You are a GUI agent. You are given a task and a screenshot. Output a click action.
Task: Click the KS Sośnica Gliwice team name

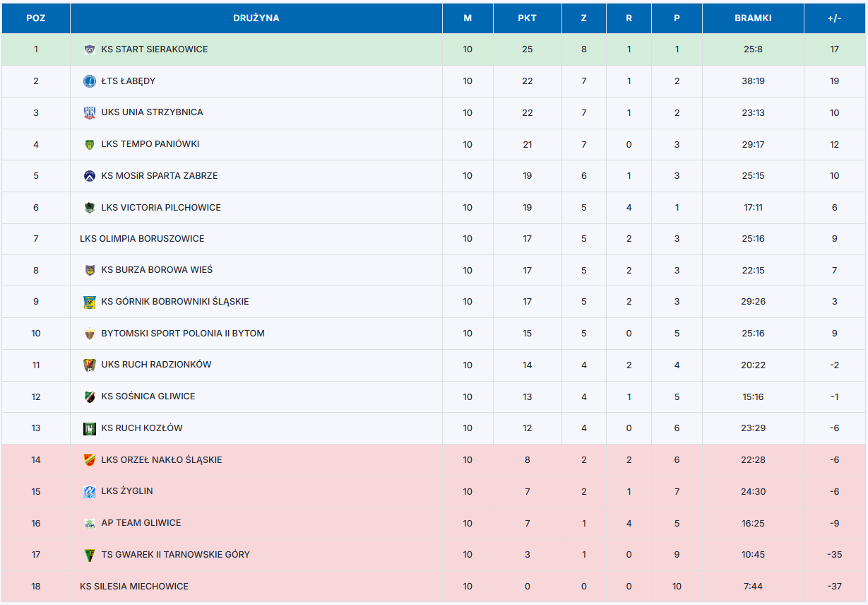click(148, 397)
